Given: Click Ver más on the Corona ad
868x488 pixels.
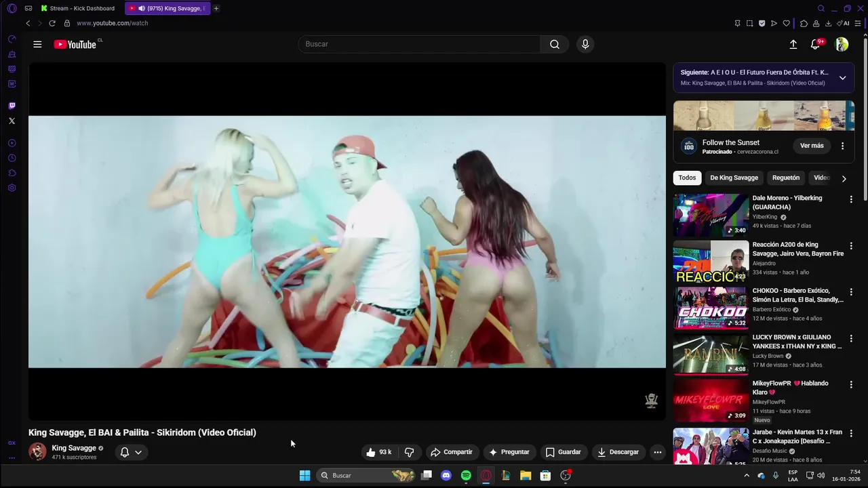Looking at the screenshot, I should pyautogui.click(x=812, y=146).
